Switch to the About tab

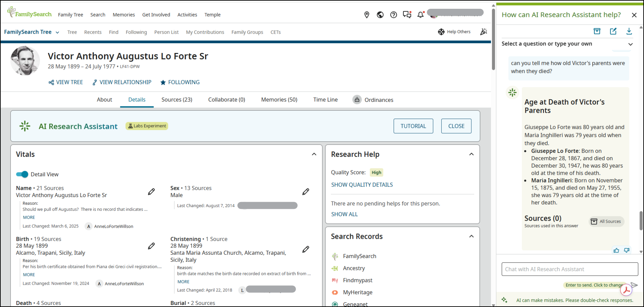[x=104, y=100]
